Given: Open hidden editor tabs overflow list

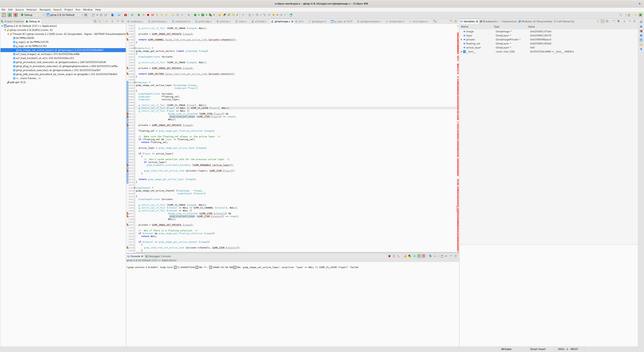Looking at the screenshot, I should [435, 21].
